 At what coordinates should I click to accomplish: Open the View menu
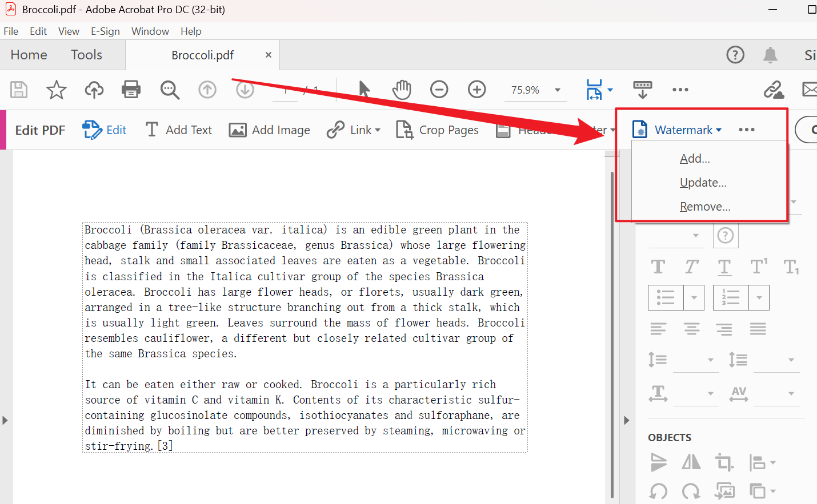pos(69,31)
